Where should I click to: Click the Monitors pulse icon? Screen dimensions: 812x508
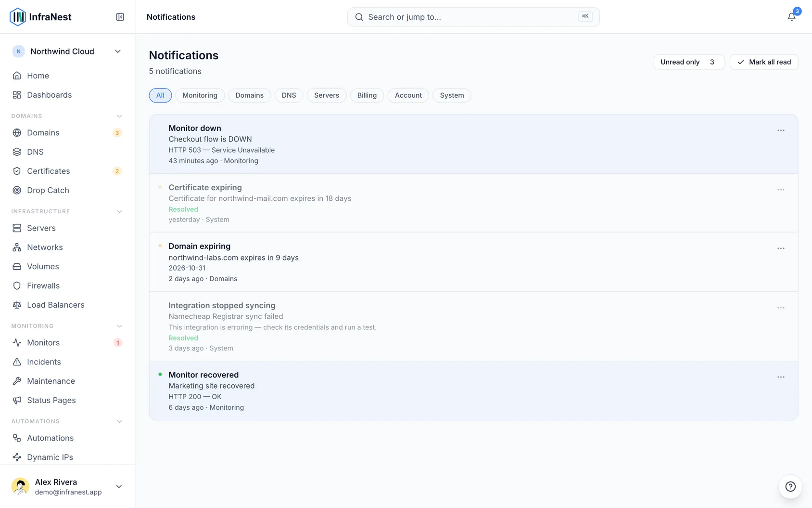point(17,342)
